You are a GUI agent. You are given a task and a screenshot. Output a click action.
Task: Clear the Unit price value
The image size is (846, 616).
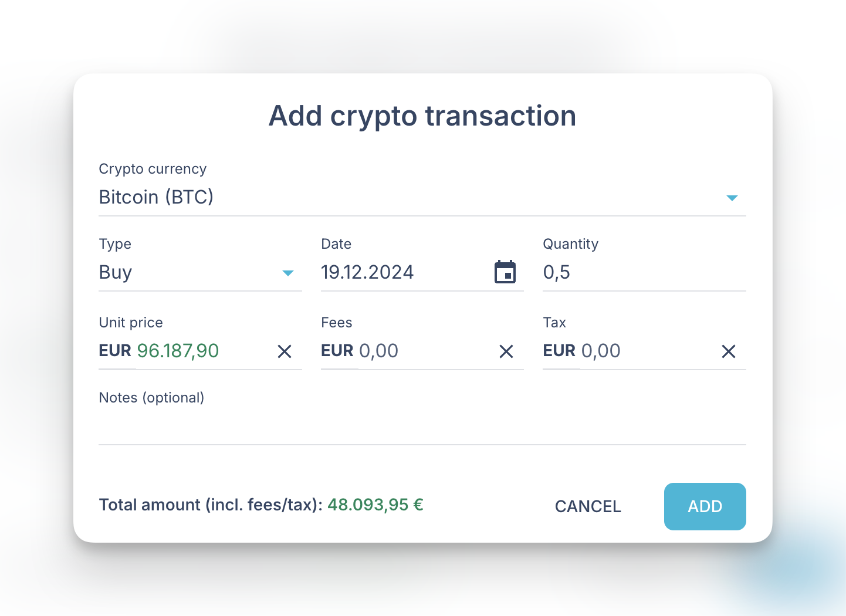pyautogui.click(x=285, y=351)
